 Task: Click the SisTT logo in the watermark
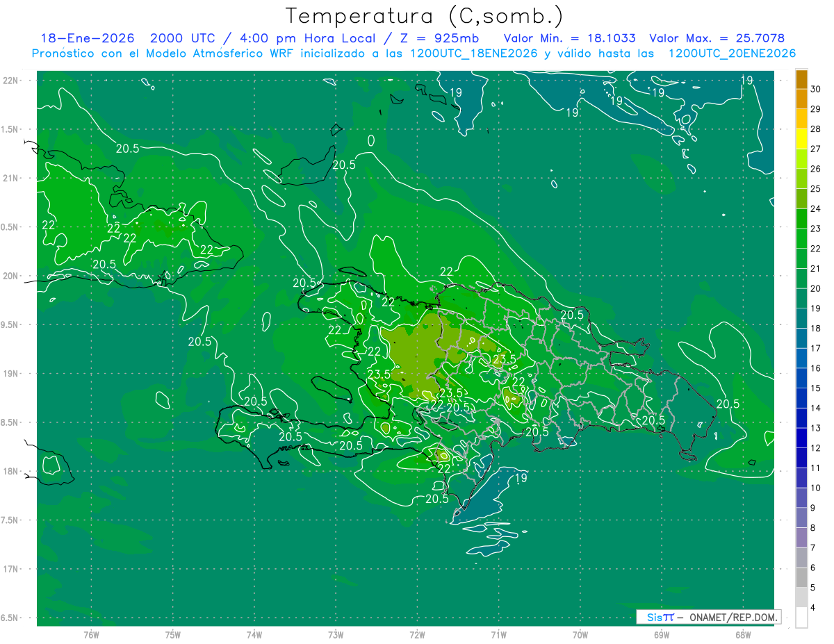click(660, 617)
